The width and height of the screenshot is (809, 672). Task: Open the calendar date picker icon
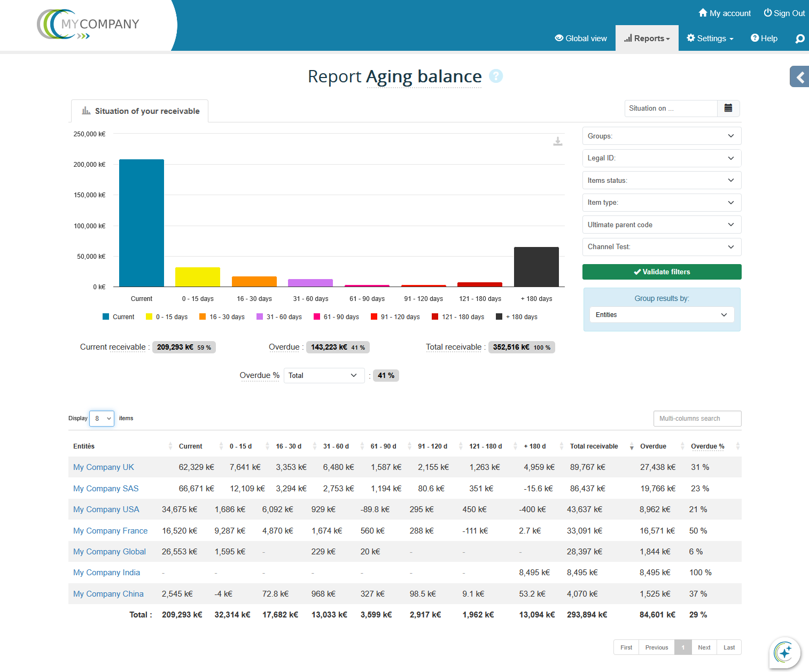[x=728, y=109]
